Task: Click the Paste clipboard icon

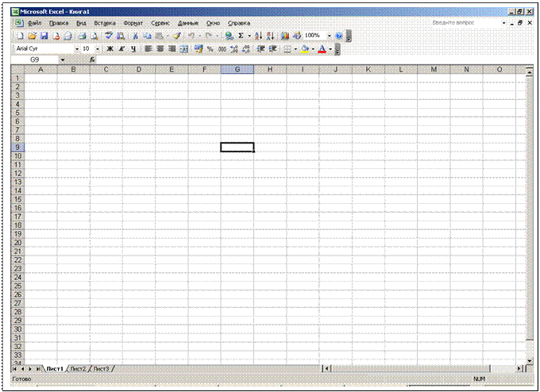Action: (159, 36)
